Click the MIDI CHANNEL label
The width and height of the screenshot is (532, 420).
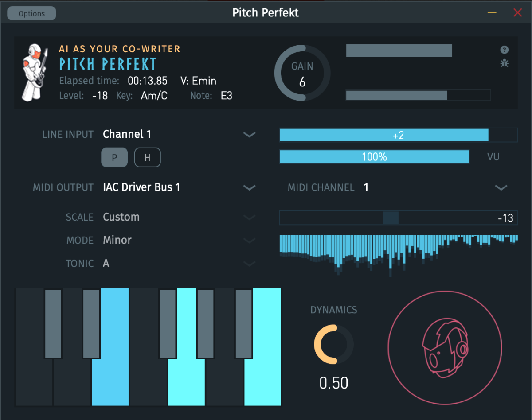coord(321,187)
